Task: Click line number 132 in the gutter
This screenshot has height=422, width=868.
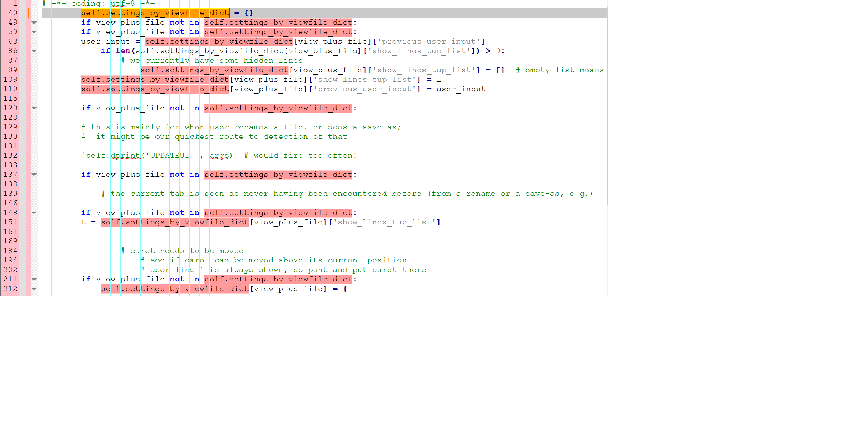Action: point(10,156)
